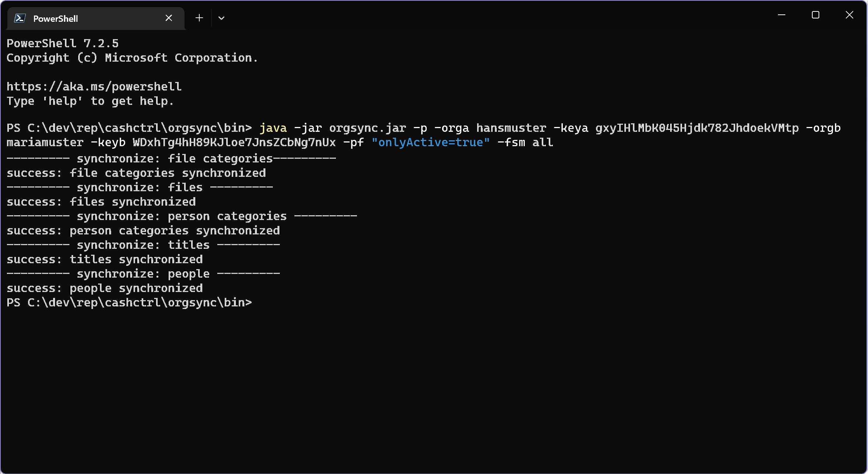Screen dimensions: 868x474
Task: Click the PowerShell icon in the tab
Action: coord(20,18)
